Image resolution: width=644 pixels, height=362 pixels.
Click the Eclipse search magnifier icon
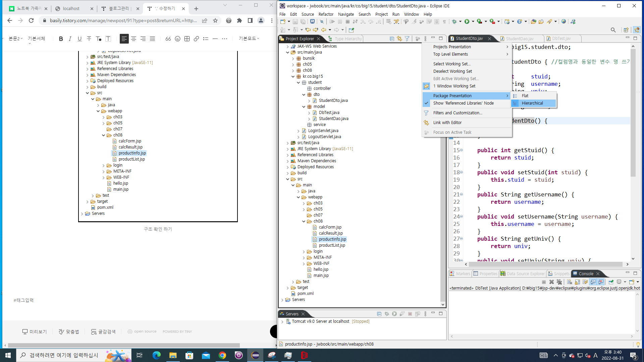coord(613,30)
